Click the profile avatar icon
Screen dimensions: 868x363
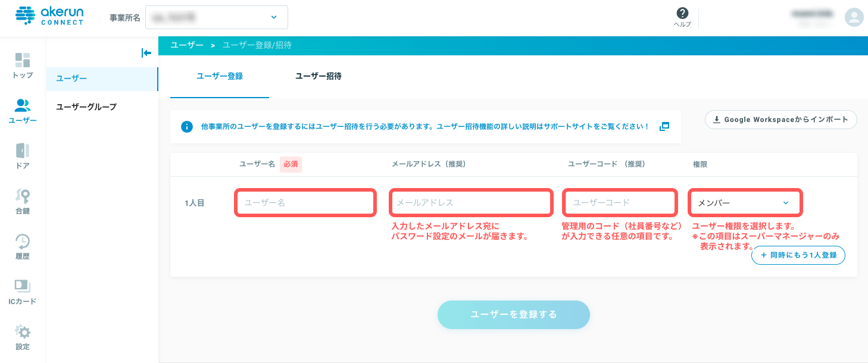pyautogui.click(x=854, y=17)
